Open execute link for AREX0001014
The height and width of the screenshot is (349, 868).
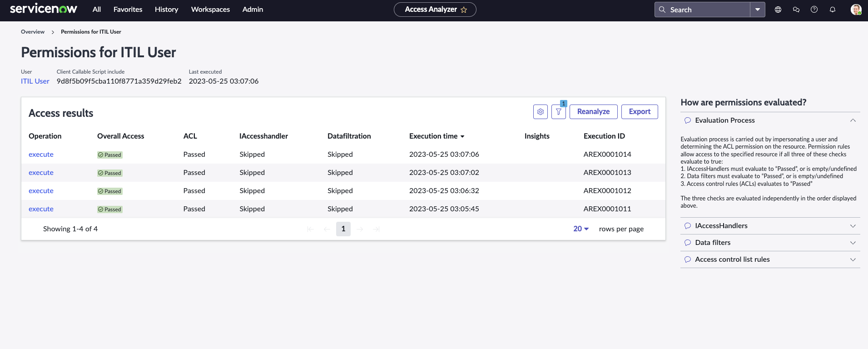41,155
